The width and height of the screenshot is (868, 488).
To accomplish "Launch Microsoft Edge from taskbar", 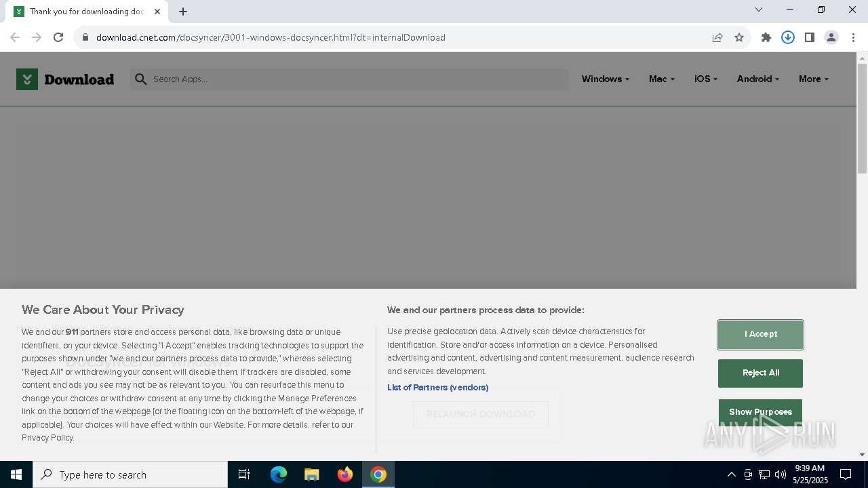I will click(x=279, y=474).
